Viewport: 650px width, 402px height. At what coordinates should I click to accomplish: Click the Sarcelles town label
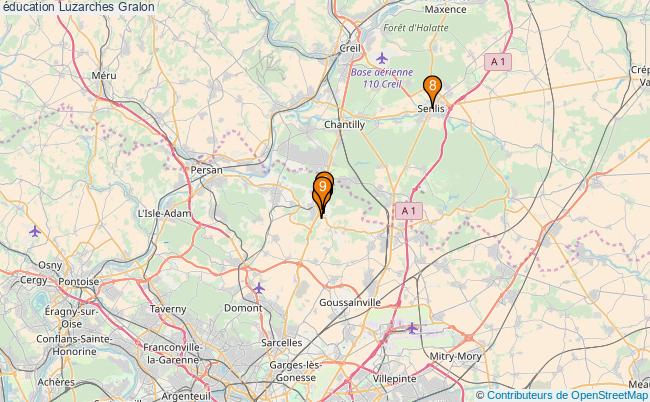(x=282, y=343)
